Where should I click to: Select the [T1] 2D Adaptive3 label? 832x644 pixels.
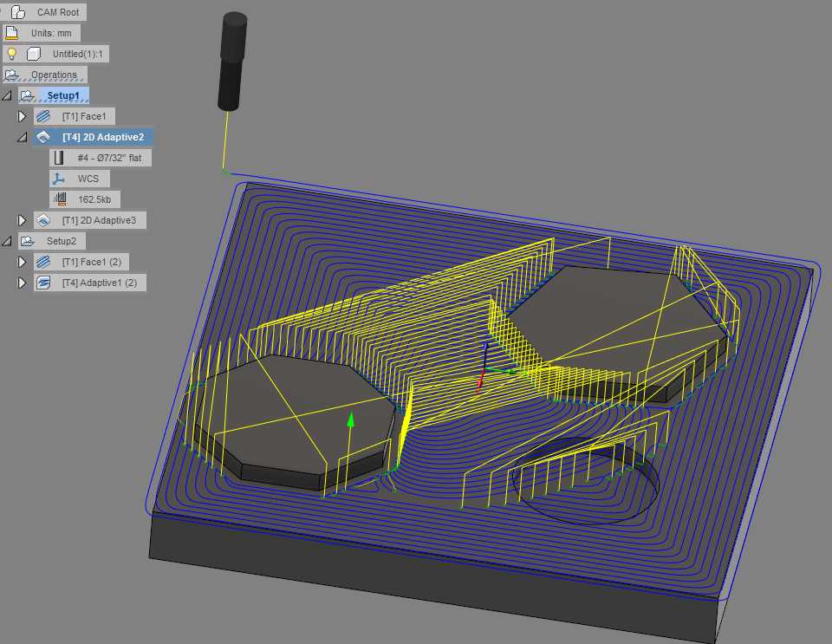point(99,220)
